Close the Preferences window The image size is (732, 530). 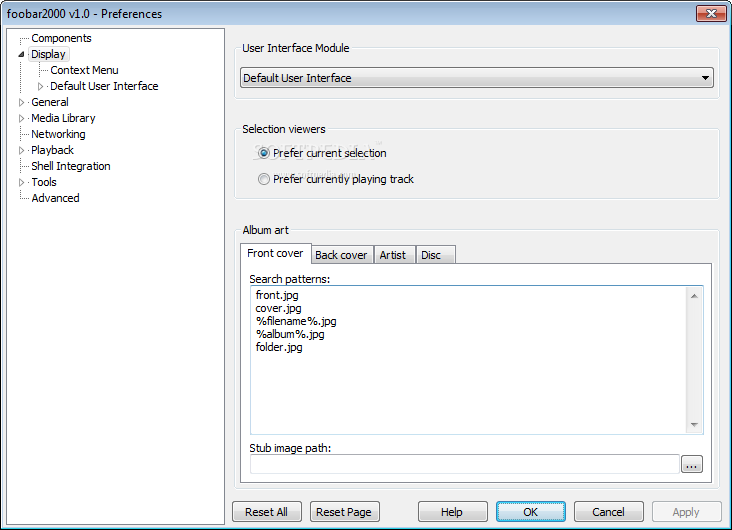pyautogui.click(x=711, y=14)
